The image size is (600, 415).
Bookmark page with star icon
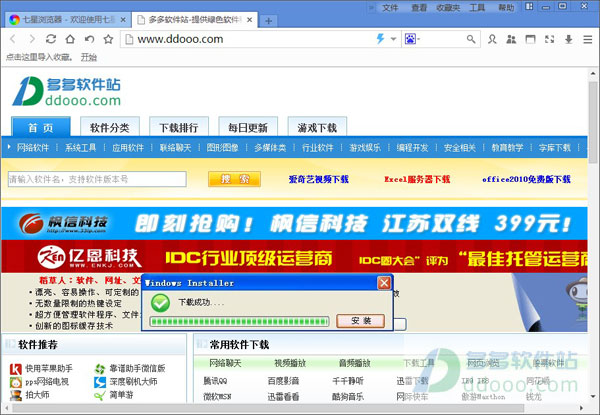pyautogui.click(x=108, y=39)
